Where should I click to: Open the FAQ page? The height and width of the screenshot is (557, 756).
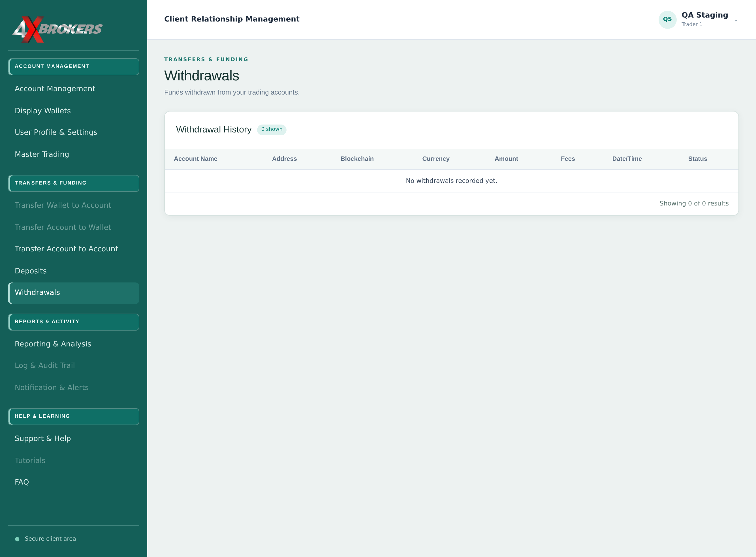[x=74, y=482]
